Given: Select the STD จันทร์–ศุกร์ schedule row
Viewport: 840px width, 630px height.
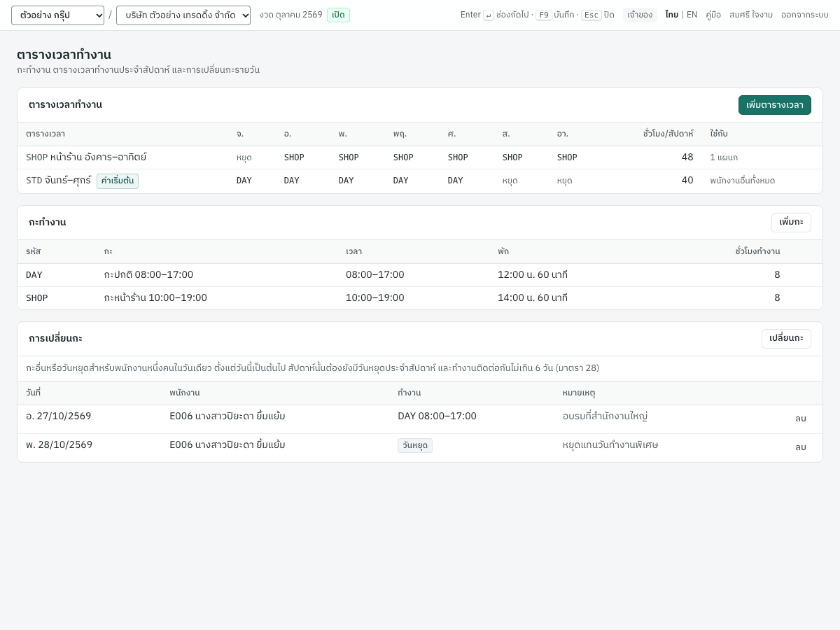Looking at the screenshot, I should pyautogui.click(x=420, y=181).
